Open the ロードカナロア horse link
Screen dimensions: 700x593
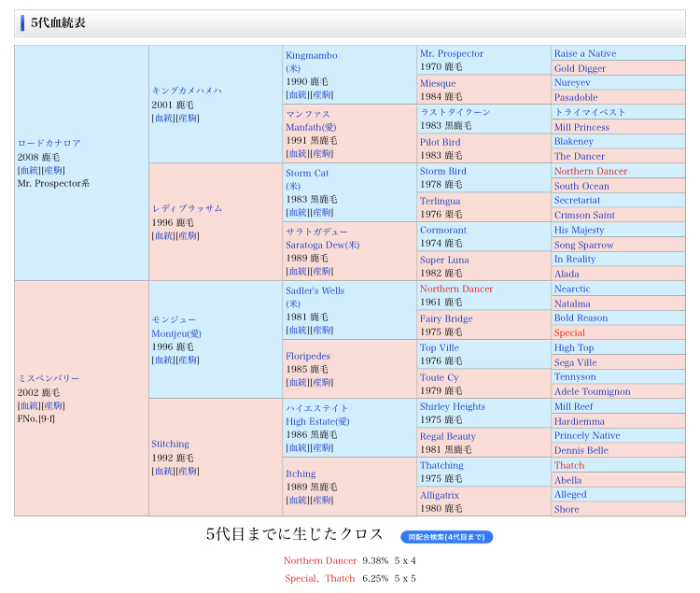(49, 144)
